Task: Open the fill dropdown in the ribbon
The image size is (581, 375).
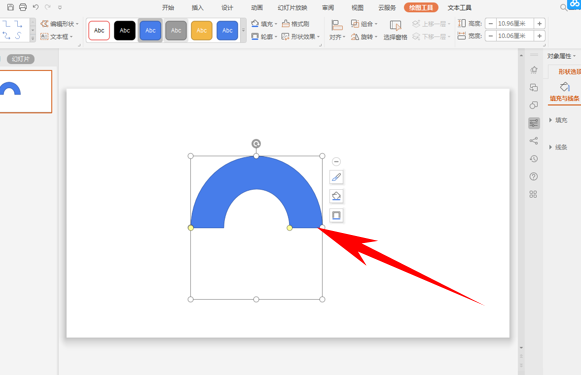Action: point(264,24)
